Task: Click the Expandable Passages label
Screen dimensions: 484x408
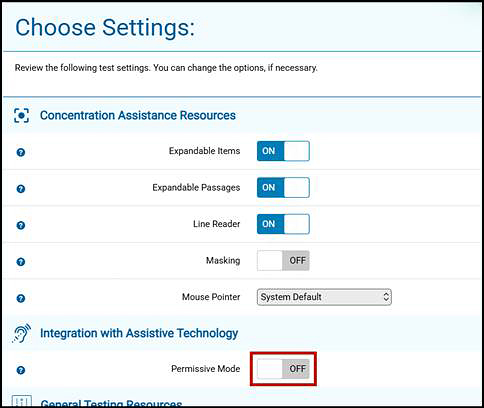Action: [196, 188]
